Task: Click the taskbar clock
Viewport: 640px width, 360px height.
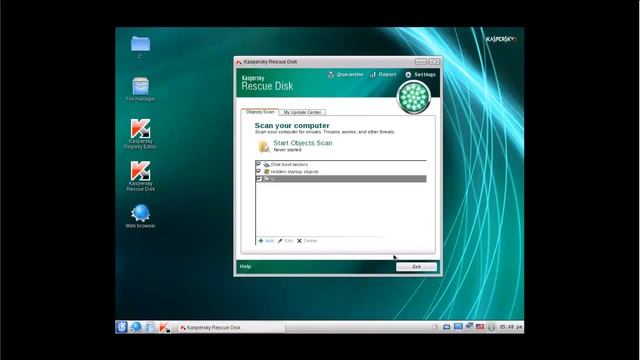Action: [x=511, y=327]
